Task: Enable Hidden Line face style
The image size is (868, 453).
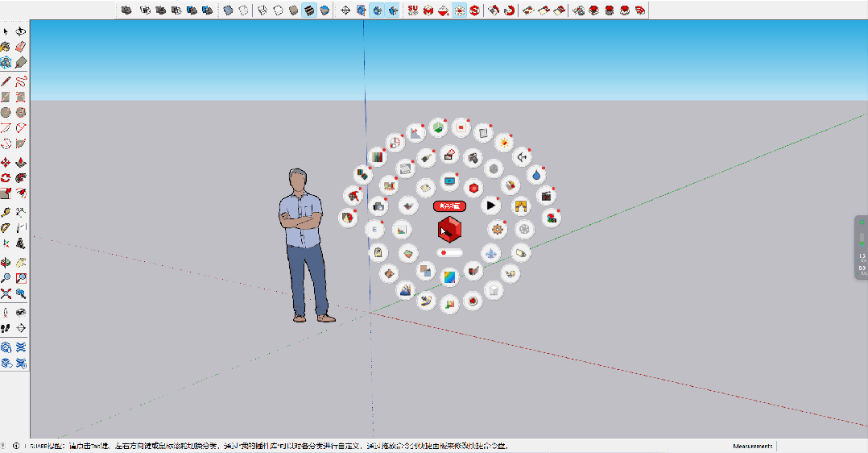Action: [278, 10]
